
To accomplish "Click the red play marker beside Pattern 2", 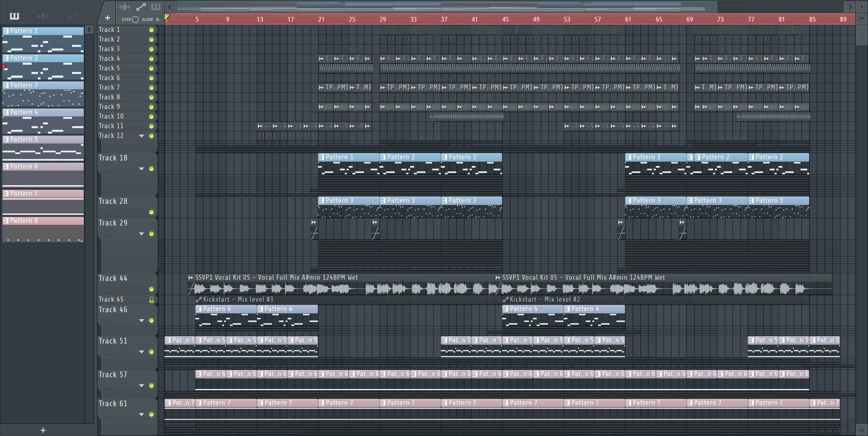I will click(4, 67).
